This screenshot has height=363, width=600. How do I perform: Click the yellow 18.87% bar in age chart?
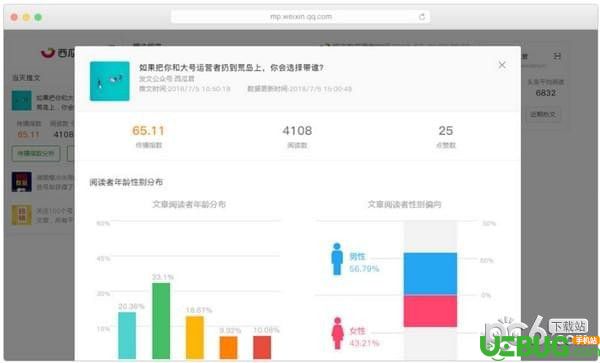(195, 338)
